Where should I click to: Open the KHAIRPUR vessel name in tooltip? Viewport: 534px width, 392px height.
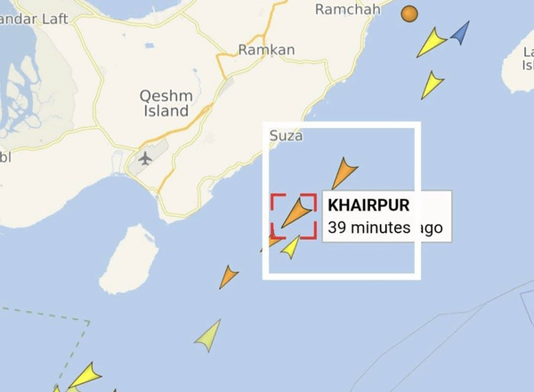368,205
